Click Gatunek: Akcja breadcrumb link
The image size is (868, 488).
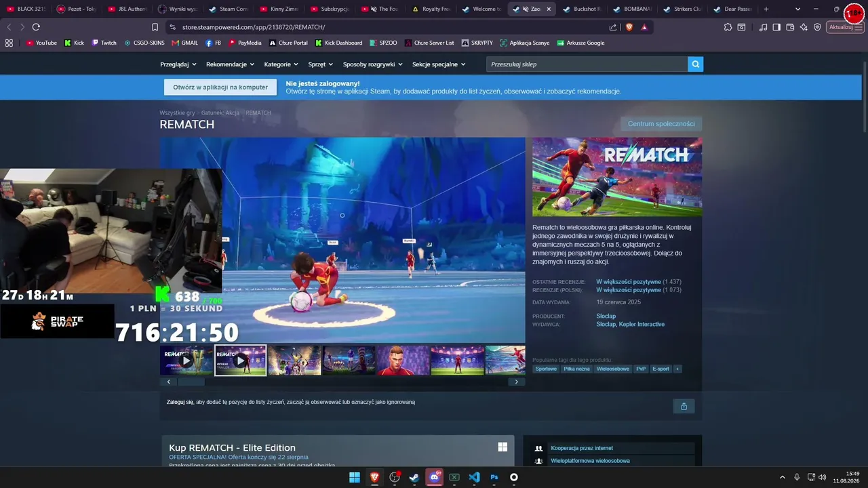tap(220, 113)
